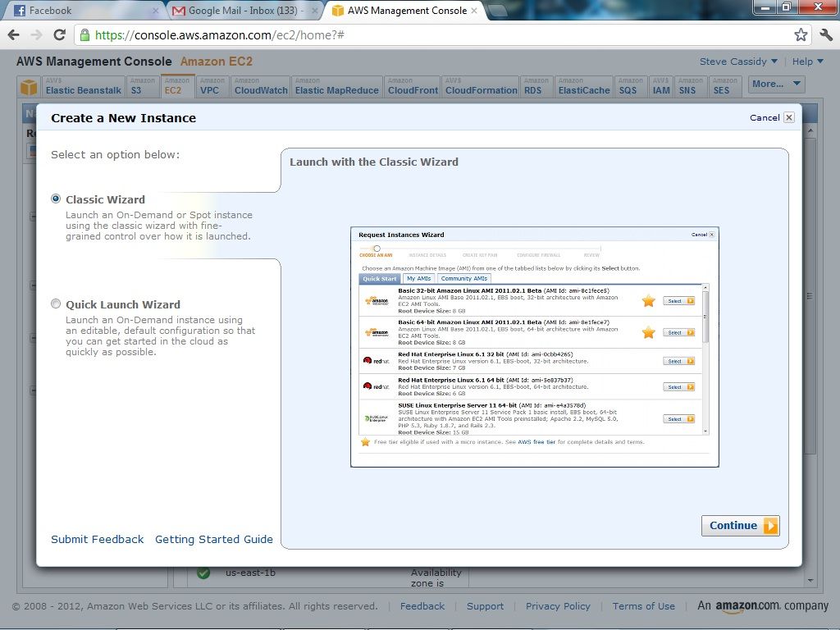Image resolution: width=840 pixels, height=630 pixels.
Task: Click the Classic Wizard label text
Action: tap(105, 199)
